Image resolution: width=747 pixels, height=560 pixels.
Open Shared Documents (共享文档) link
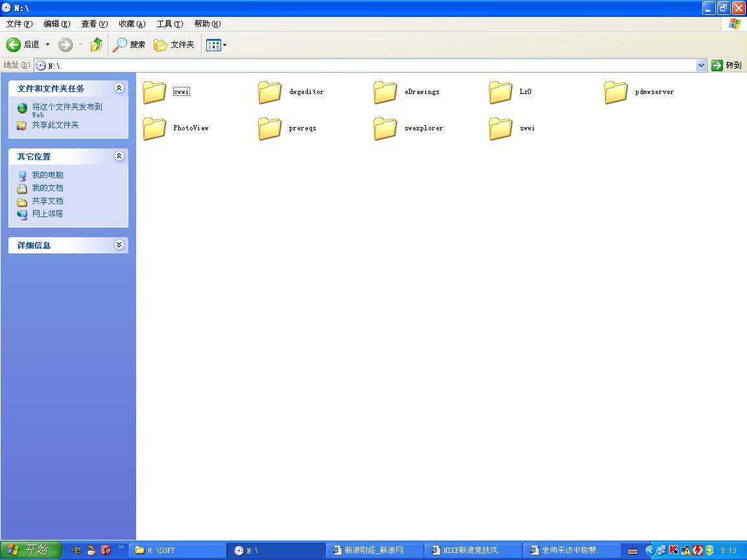coord(47,200)
